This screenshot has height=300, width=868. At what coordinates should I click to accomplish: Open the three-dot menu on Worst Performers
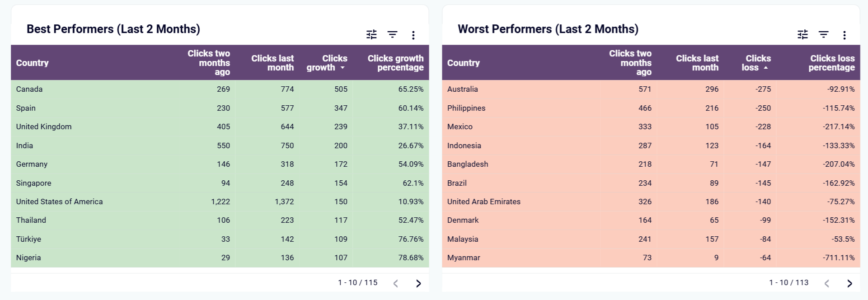click(x=844, y=34)
